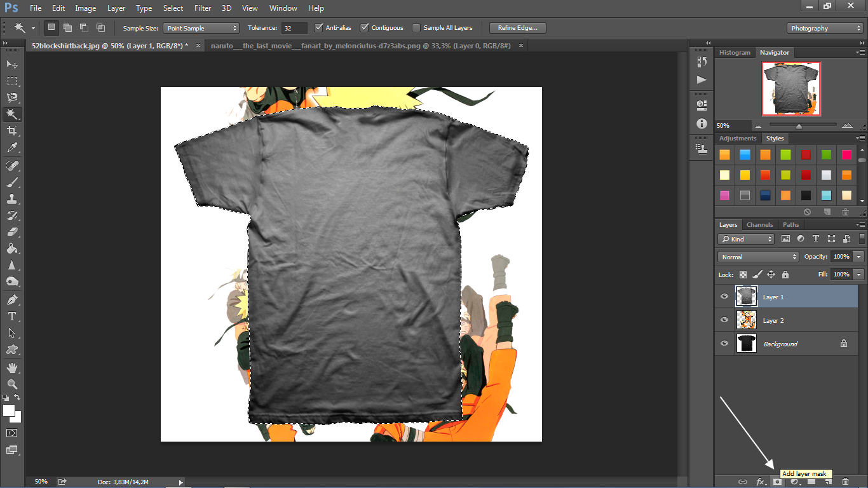Select the Type tool
Image resolution: width=868 pixels, height=488 pixels.
[x=12, y=316]
